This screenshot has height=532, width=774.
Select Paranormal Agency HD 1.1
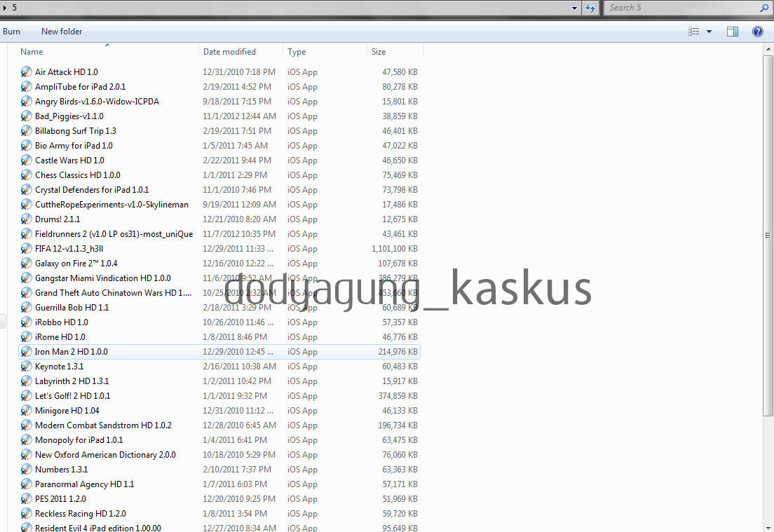click(x=84, y=484)
